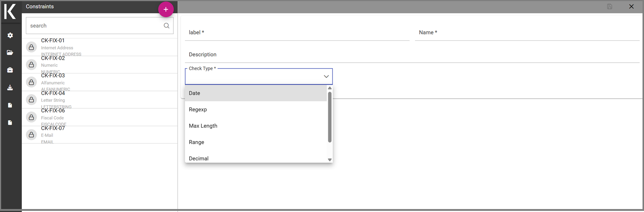644x212 pixels.
Task: Click the Numeric subtitle text
Action: (x=49, y=65)
